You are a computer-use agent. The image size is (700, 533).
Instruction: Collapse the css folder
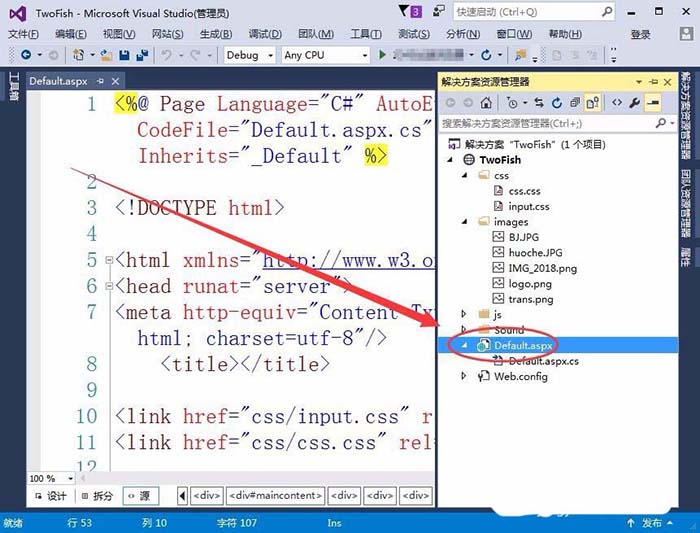[x=465, y=175]
